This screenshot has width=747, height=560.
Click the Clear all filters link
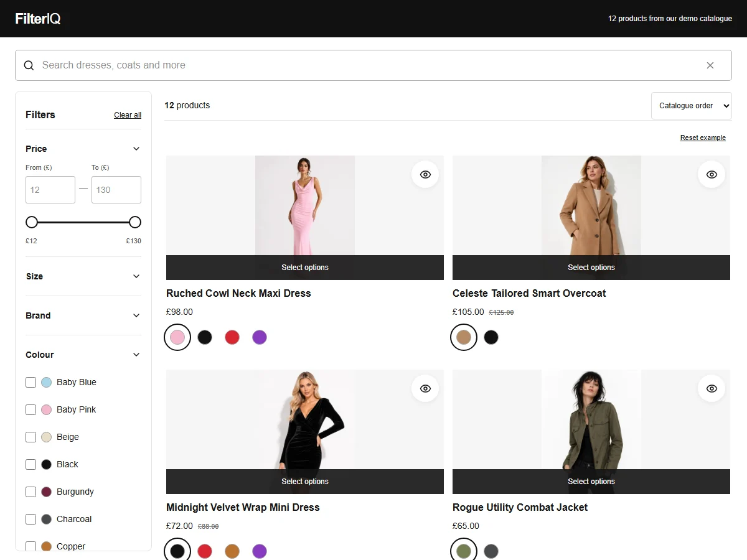click(128, 115)
